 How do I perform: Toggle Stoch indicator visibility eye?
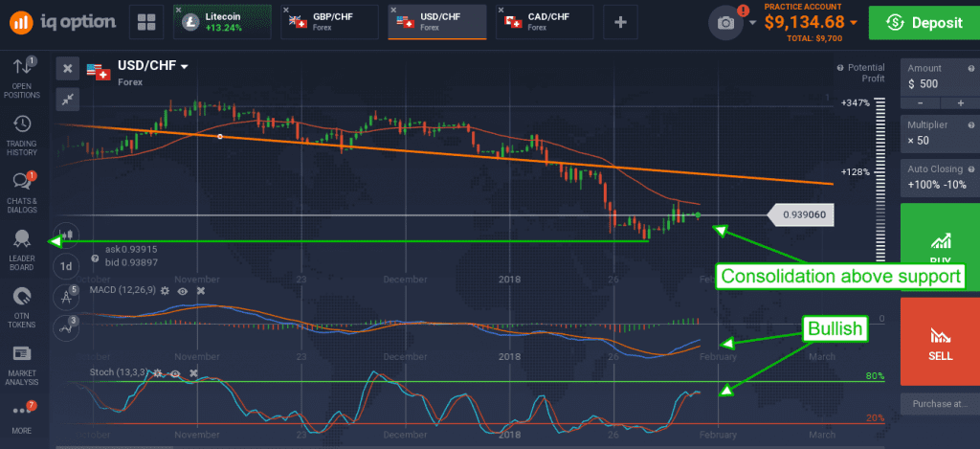click(x=175, y=373)
